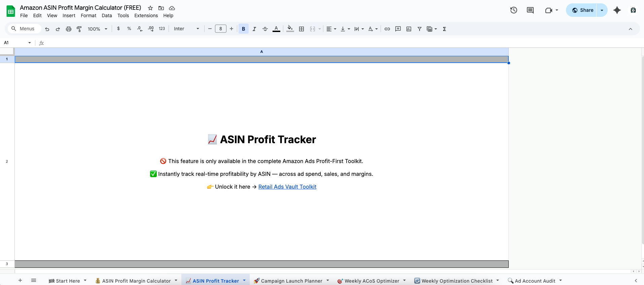644x285 pixels.
Task: Expand the merge cells dropdown arrow
Action: pos(320,29)
